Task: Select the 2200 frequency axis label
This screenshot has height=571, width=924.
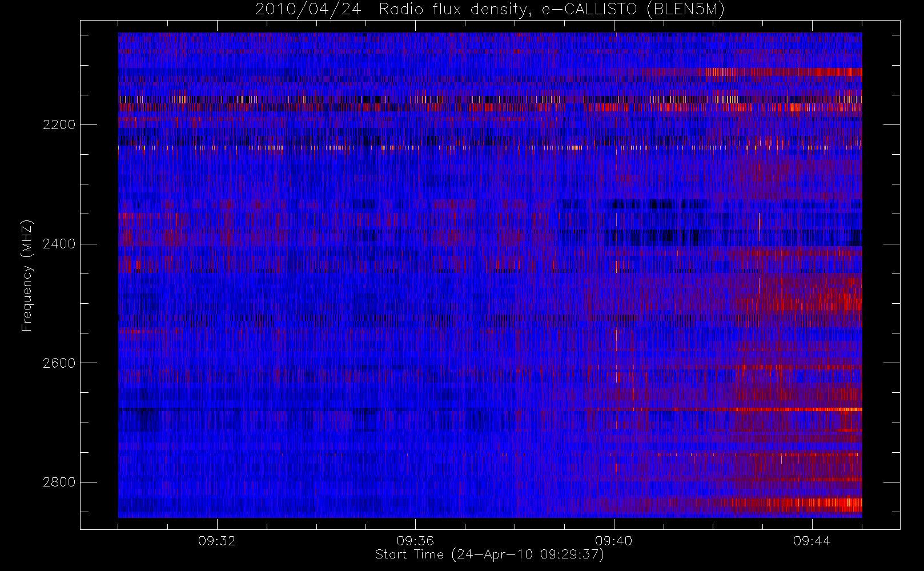Action: click(59, 125)
